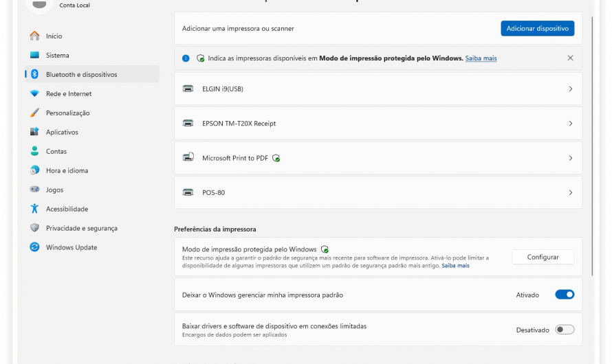
Task: Click protected shield badge beside Microsoft Print to PDF
Action: click(x=276, y=158)
